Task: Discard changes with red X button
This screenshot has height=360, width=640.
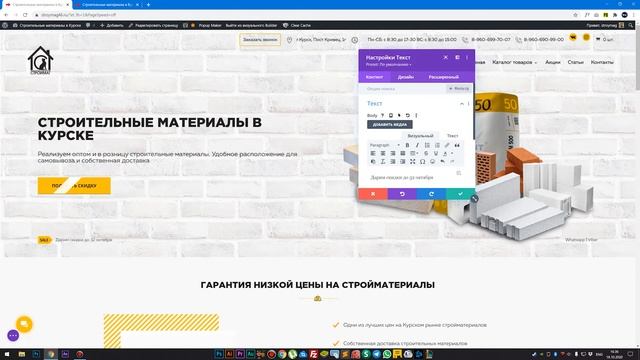Action: coord(373,194)
